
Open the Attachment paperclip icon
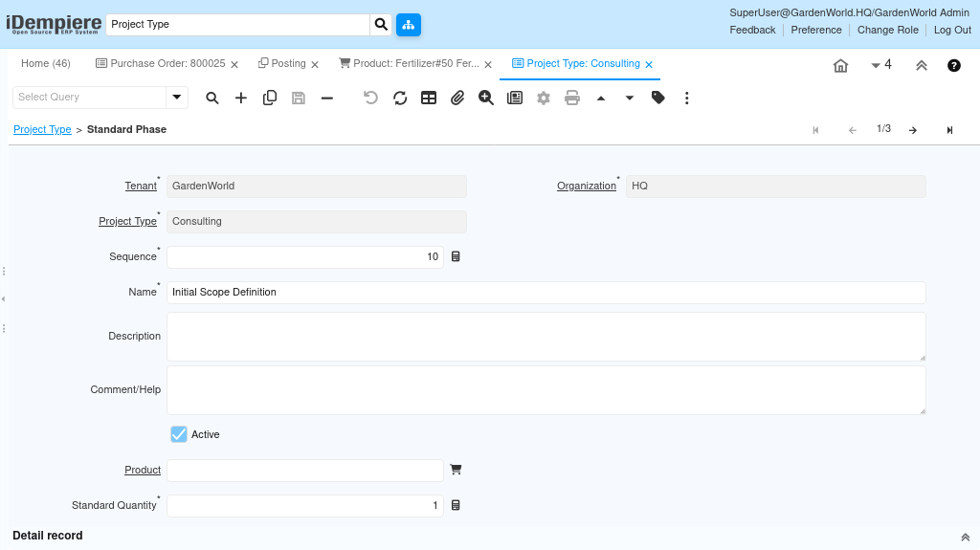(x=457, y=98)
